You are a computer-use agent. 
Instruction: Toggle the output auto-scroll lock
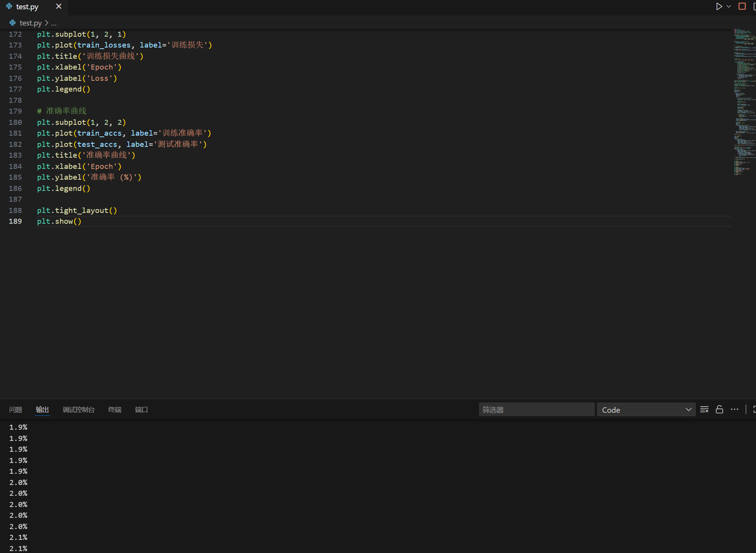[x=719, y=410]
